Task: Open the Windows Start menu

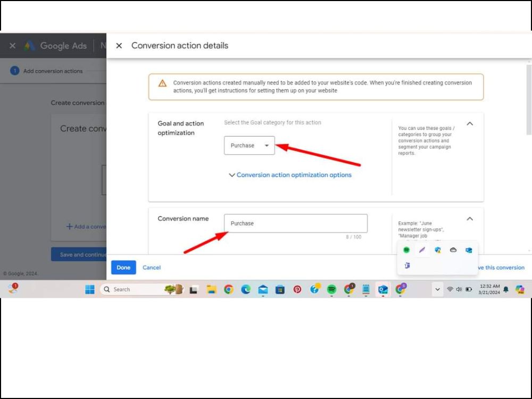Action: tap(90, 289)
